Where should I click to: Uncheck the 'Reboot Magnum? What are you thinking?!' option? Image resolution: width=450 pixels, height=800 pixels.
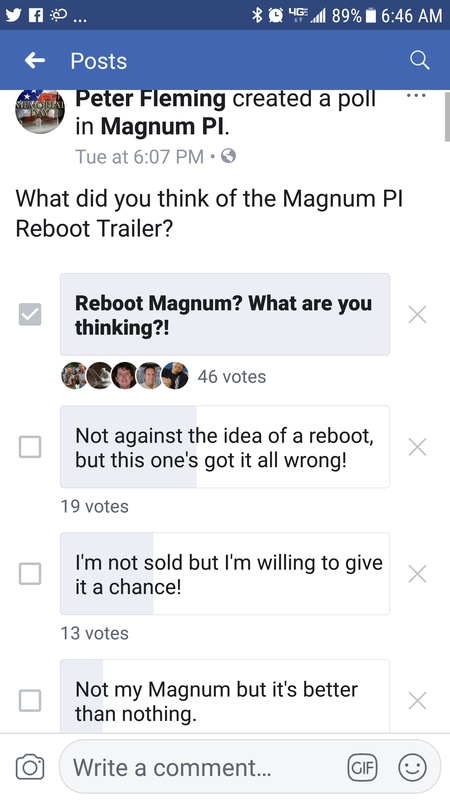pyautogui.click(x=30, y=314)
